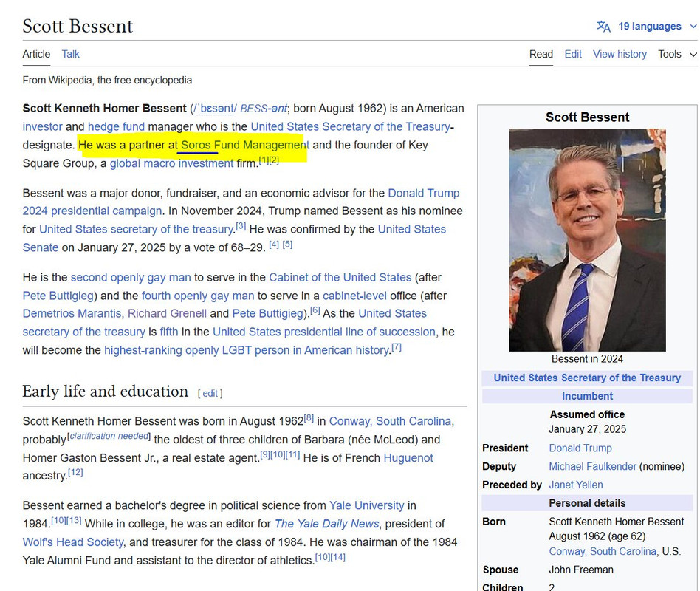Click the 'Bessent in 2024' caption
This screenshot has width=700, height=591.
coord(587,359)
